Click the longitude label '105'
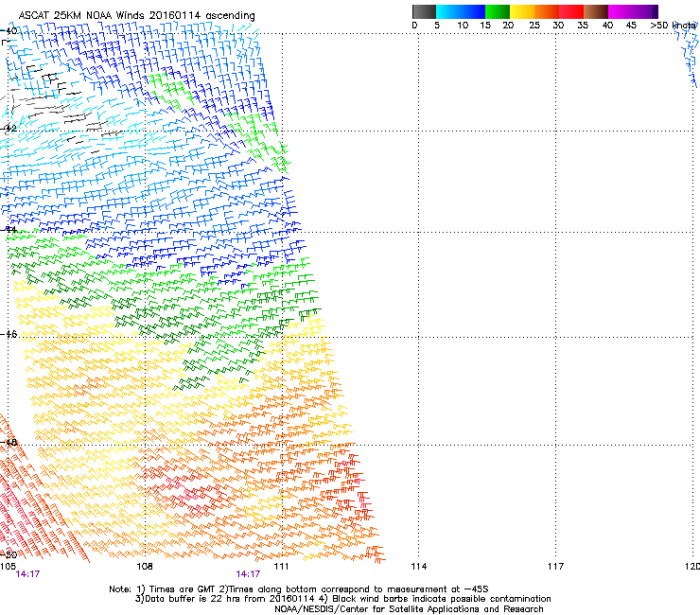This screenshot has width=700, height=615. tap(8, 567)
